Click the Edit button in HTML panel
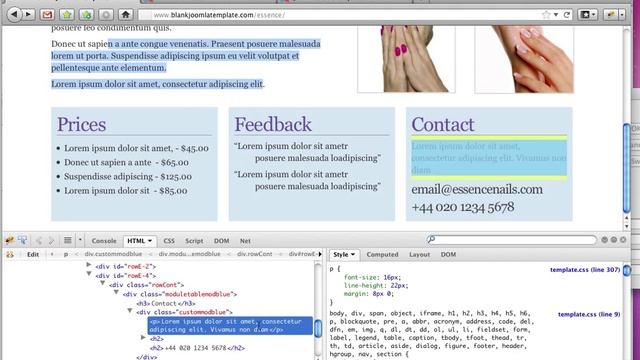 (x=33, y=254)
